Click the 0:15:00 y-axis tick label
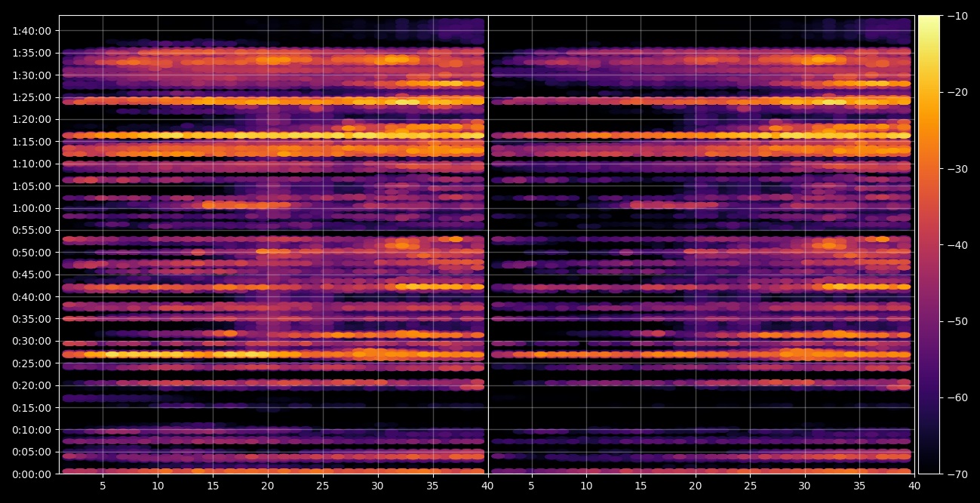This screenshot has height=503, width=980. point(32,408)
